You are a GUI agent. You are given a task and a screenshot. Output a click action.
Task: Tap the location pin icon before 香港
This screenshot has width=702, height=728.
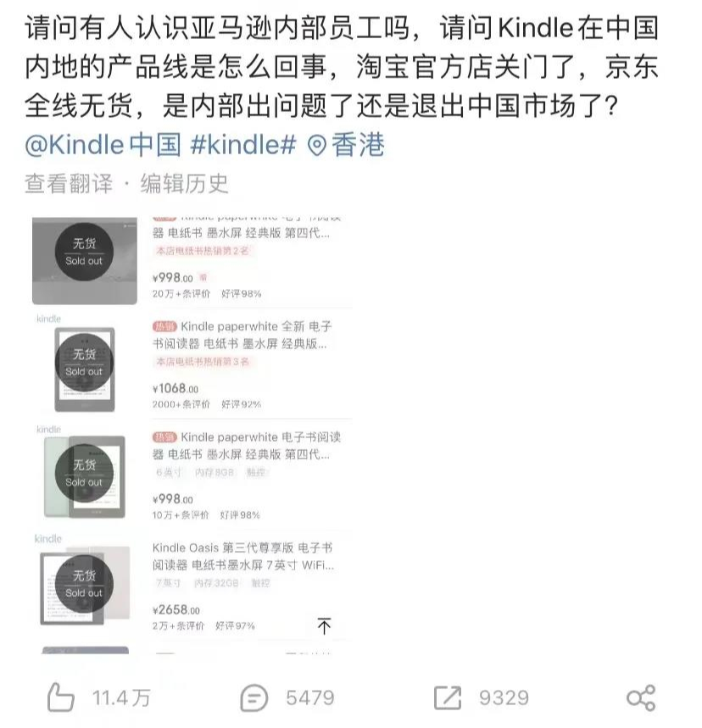pyautogui.click(x=317, y=146)
